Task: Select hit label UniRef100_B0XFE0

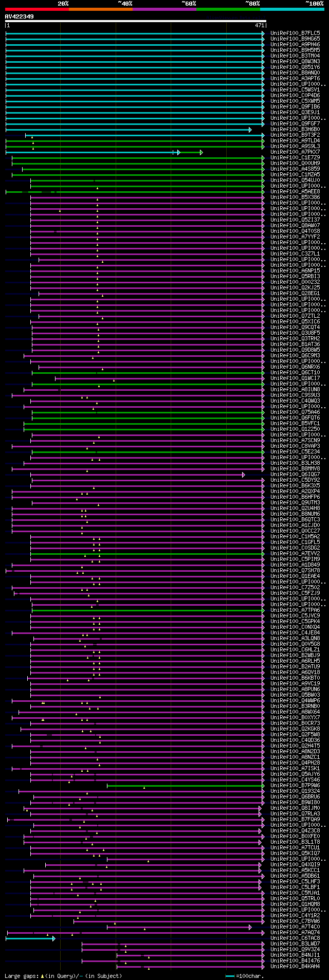Action: tap(295, 837)
